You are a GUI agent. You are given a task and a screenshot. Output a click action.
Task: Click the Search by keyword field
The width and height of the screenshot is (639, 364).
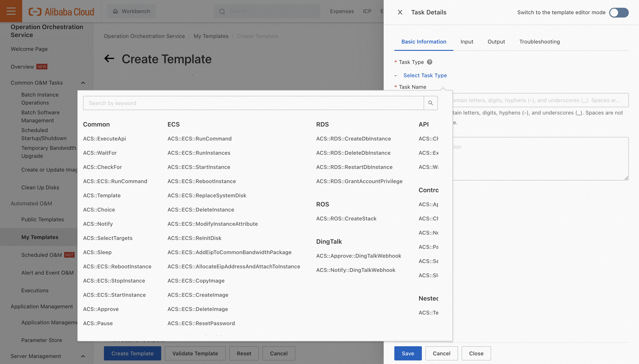tap(253, 103)
